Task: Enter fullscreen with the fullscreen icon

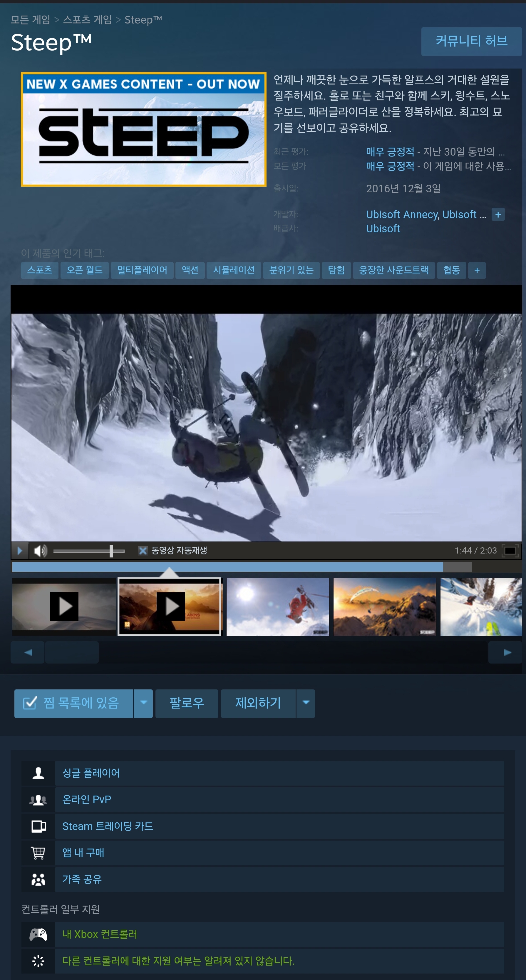Action: (510, 551)
